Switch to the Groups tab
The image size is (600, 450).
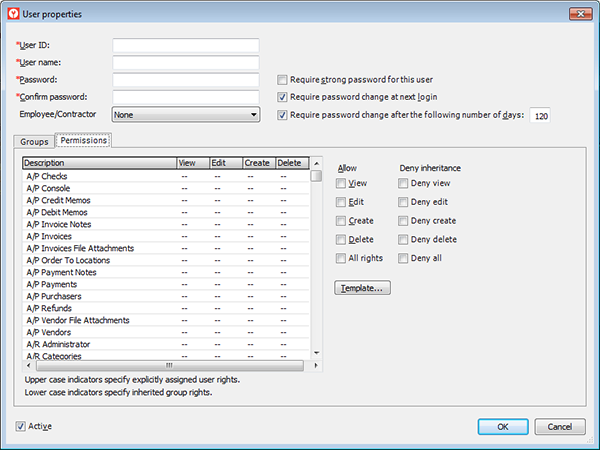click(34, 142)
